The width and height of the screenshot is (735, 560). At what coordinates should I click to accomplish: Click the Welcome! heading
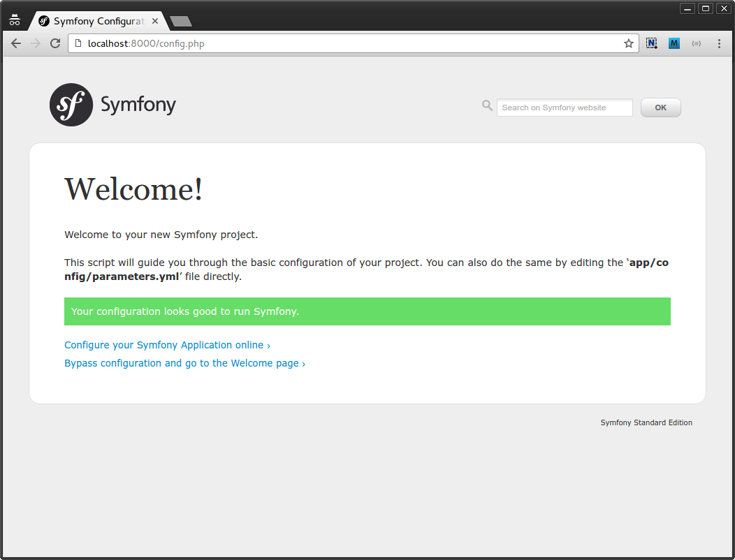click(133, 189)
